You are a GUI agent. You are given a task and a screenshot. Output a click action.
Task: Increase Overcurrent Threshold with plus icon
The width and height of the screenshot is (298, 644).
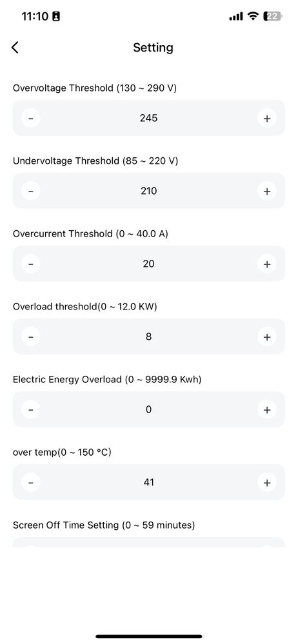267,264
